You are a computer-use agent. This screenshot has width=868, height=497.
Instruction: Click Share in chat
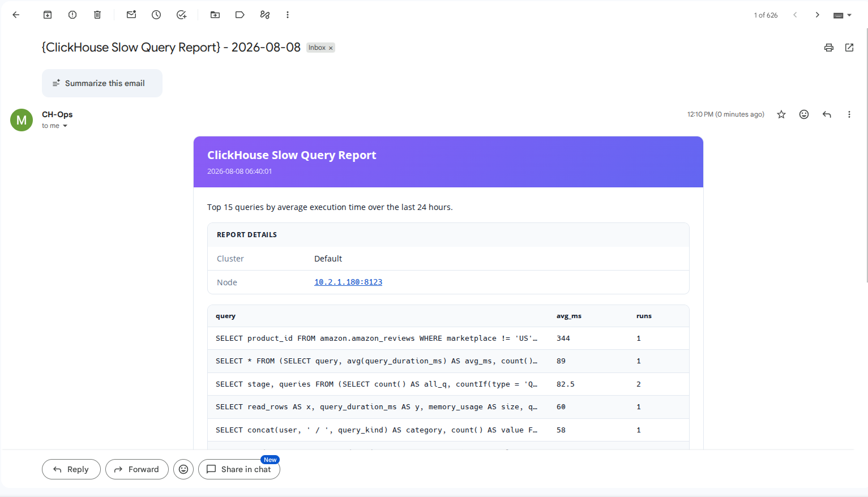coord(239,469)
